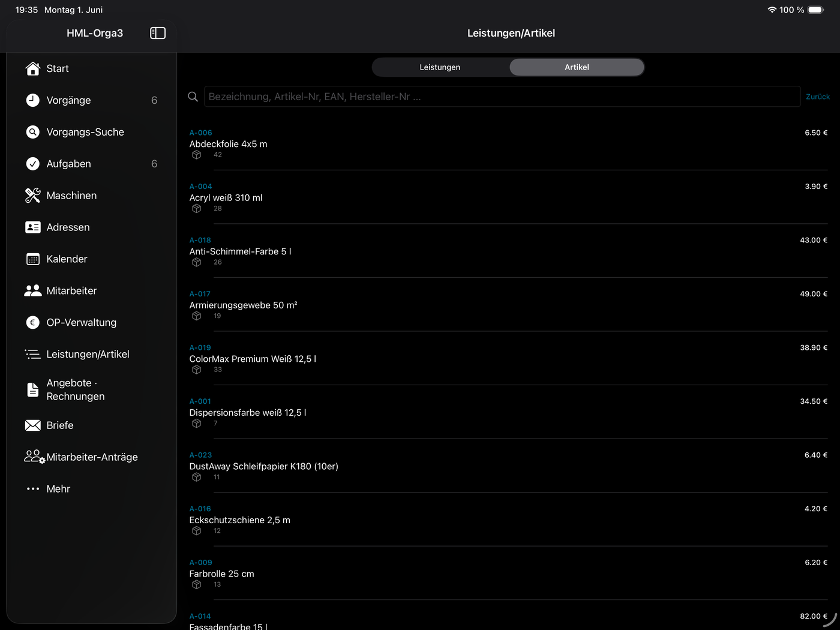Select Acryl weiß 310 ml article
Image resolution: width=840 pixels, height=630 pixels.
pos(226,198)
